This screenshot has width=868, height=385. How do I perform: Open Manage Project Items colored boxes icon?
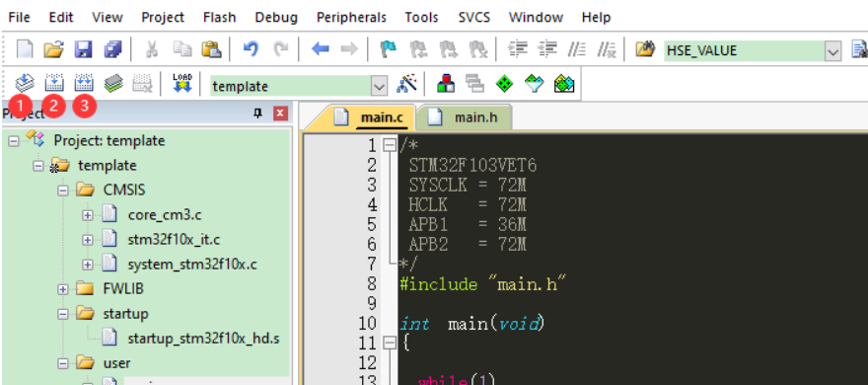tap(446, 84)
